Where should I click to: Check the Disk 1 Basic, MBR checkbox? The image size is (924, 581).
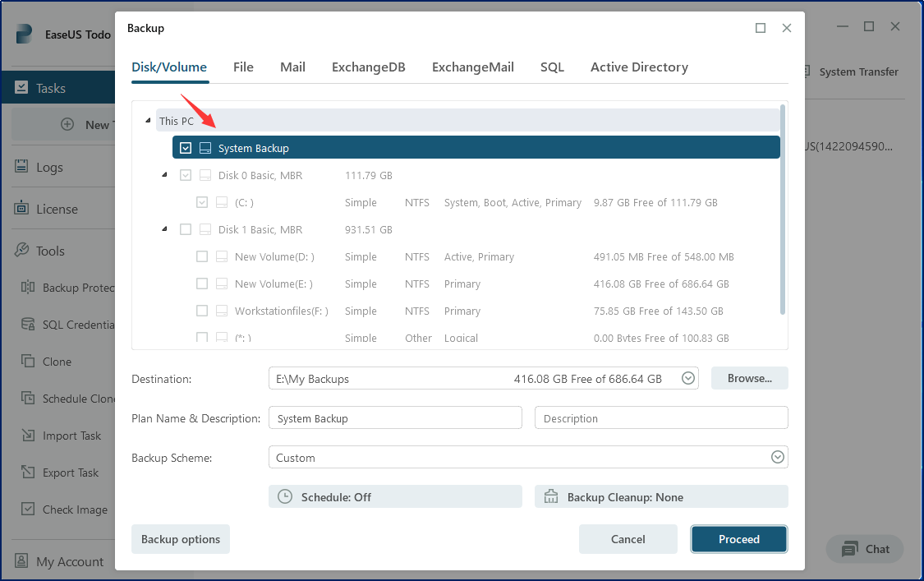coord(186,229)
